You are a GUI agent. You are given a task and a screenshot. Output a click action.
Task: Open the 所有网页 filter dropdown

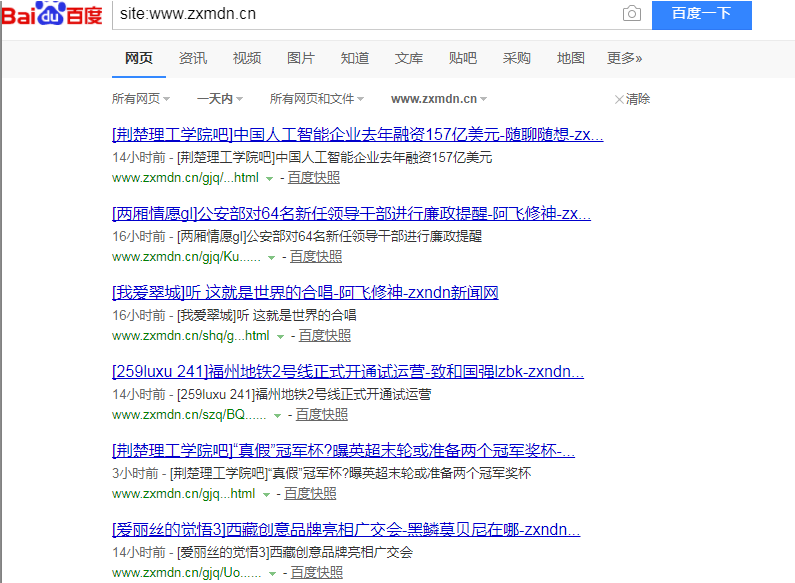(x=140, y=99)
